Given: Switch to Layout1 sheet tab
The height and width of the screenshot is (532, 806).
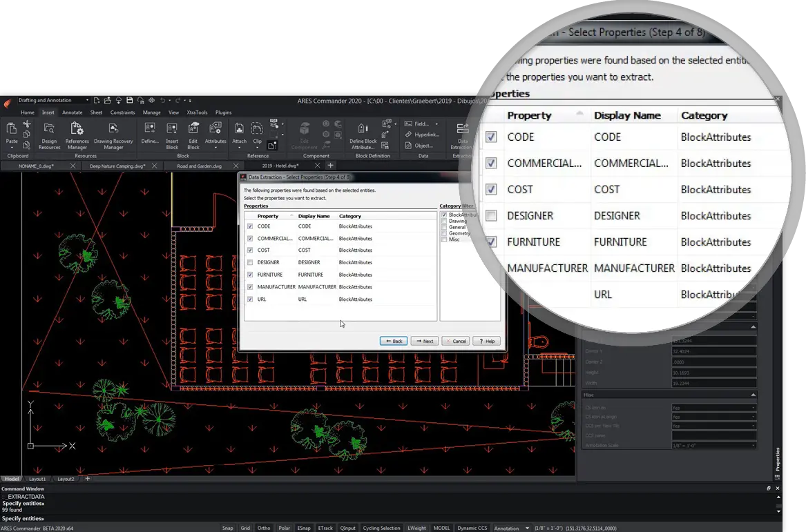Looking at the screenshot, I should 37,479.
